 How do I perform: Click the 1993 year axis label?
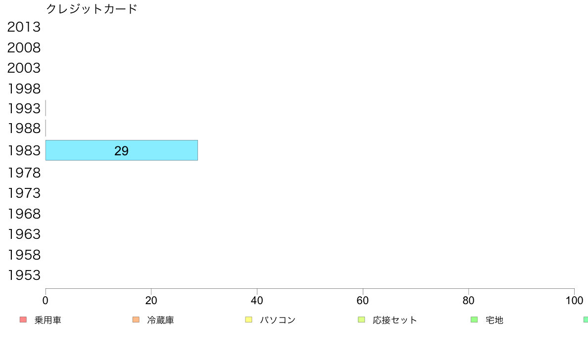click(24, 108)
